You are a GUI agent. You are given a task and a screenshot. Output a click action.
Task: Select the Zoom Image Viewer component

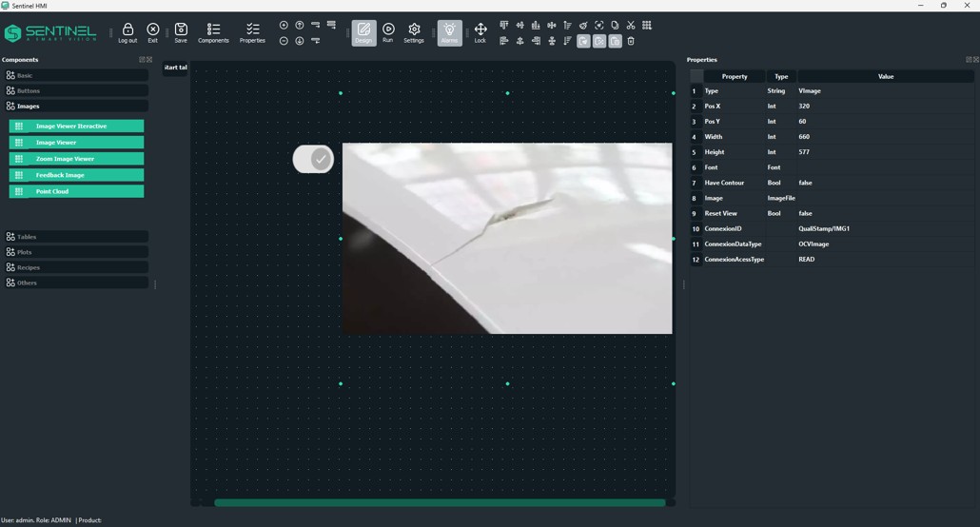coord(76,159)
